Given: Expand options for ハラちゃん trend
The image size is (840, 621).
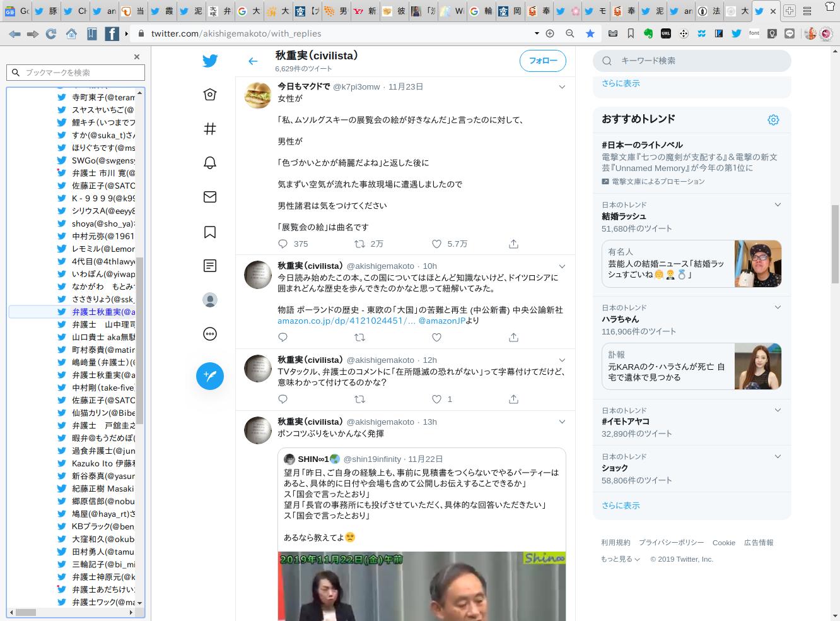Looking at the screenshot, I should 778,307.
